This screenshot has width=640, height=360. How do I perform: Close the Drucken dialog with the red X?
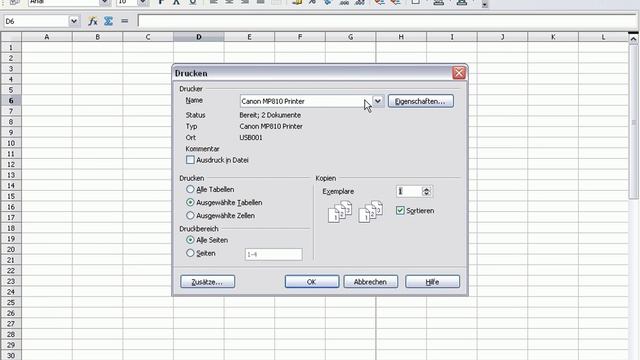[459, 73]
